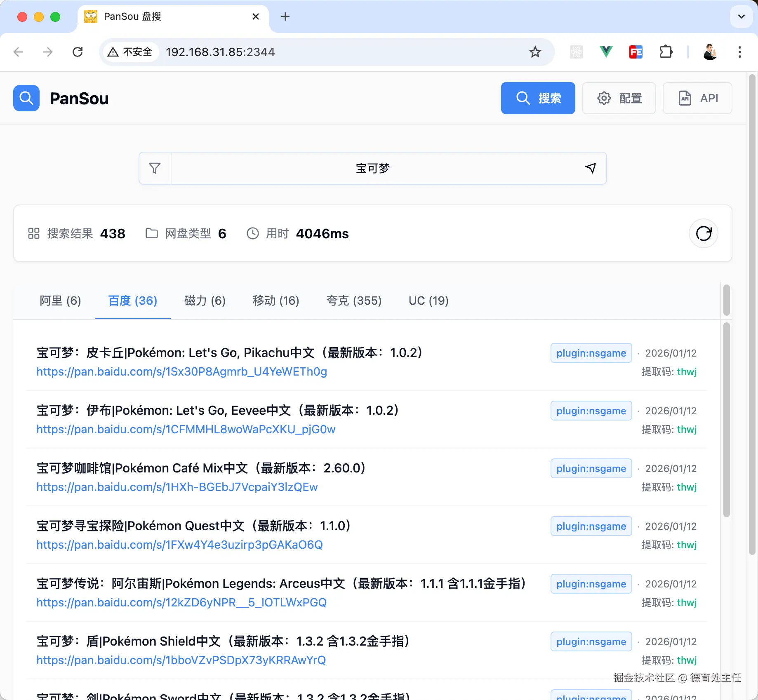Open a new browser tab
This screenshot has width=758, height=700.
285,16
